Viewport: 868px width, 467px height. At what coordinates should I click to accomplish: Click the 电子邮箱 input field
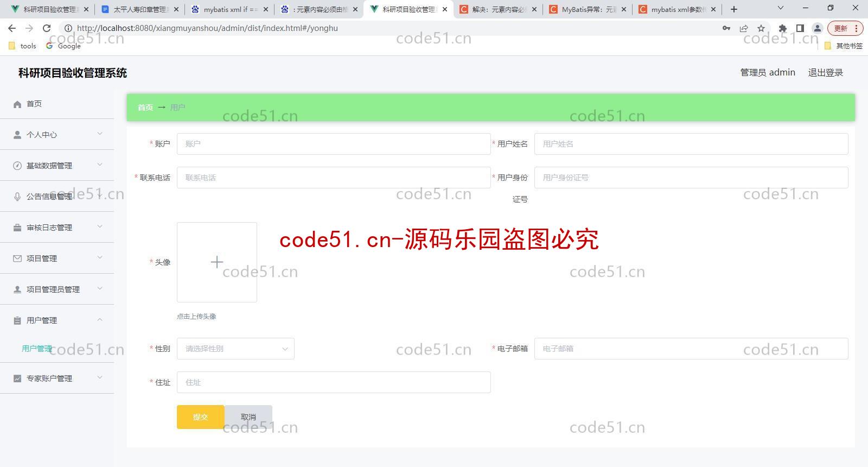click(691, 349)
